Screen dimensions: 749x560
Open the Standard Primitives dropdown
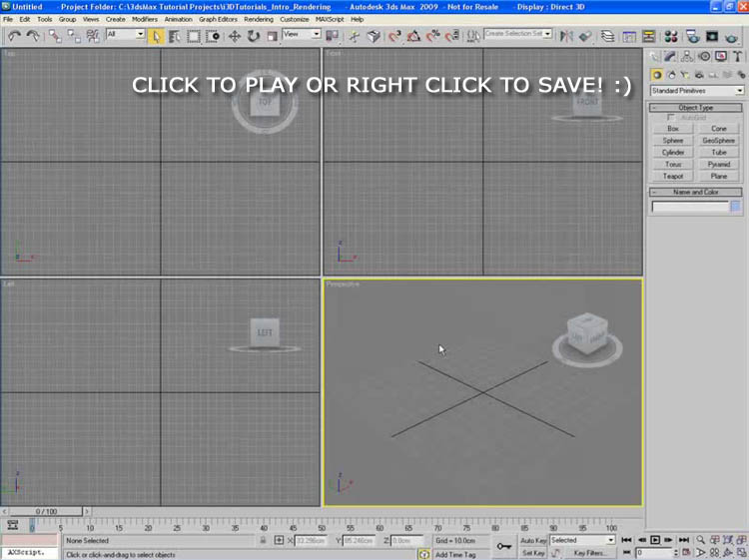697,91
